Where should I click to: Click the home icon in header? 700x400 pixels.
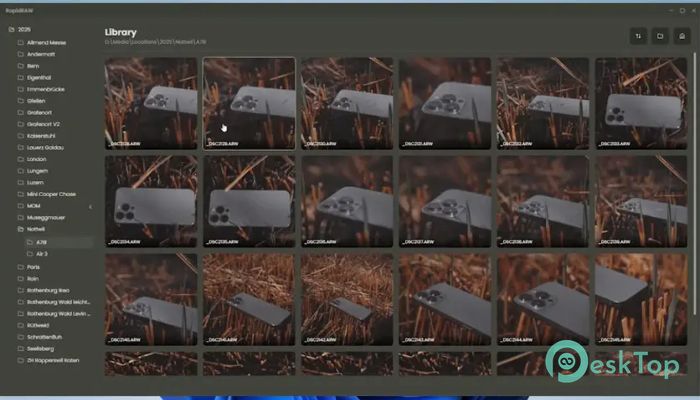click(682, 36)
